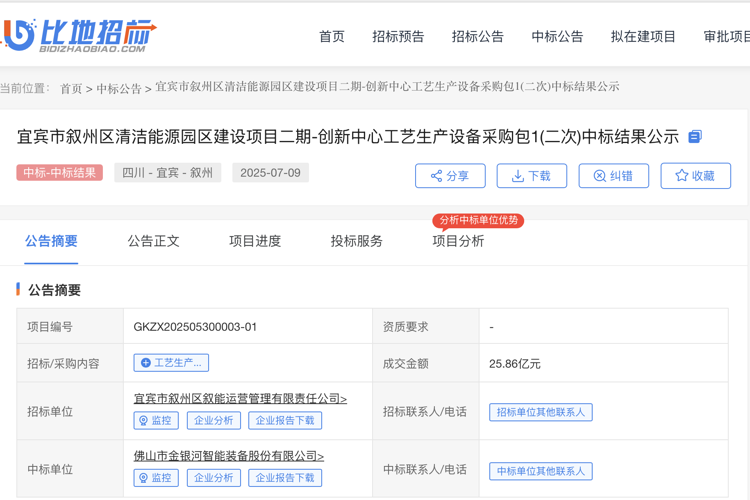Screen dimensions: 750x500
Task: Click the 收藏 favorite button
Action: coord(695,176)
